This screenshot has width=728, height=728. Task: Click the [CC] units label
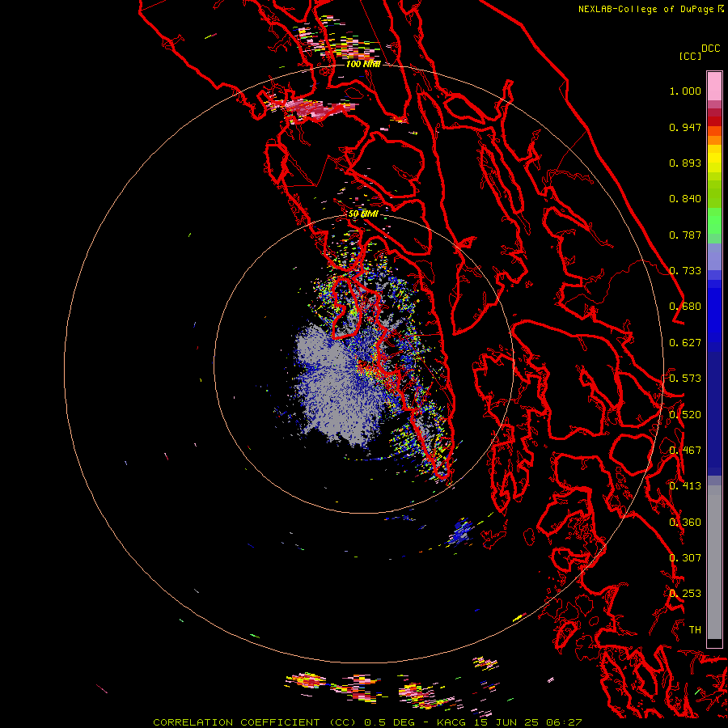point(690,56)
